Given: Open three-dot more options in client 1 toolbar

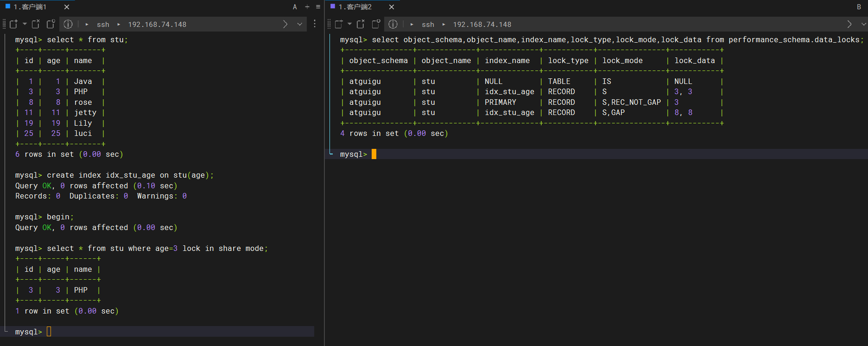Looking at the screenshot, I should tap(315, 24).
